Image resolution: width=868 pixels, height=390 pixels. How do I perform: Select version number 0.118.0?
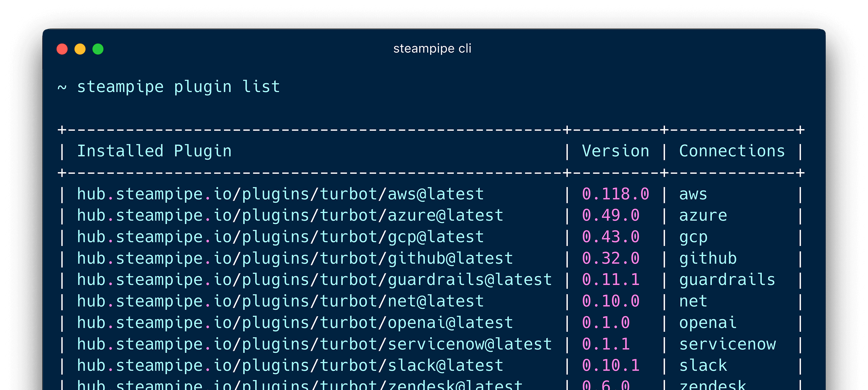pyautogui.click(x=615, y=194)
